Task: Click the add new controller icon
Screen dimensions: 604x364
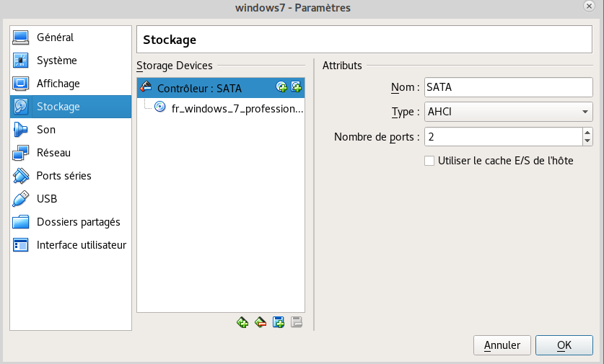Action: coord(242,323)
